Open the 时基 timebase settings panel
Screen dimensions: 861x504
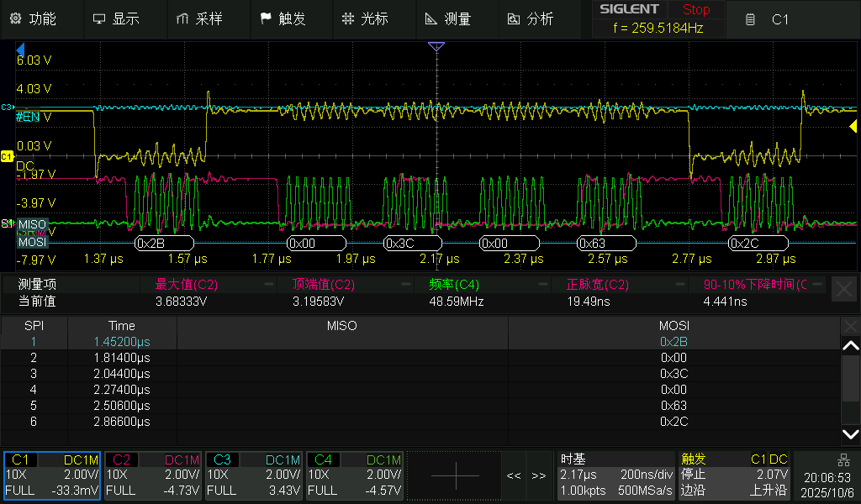(x=616, y=475)
